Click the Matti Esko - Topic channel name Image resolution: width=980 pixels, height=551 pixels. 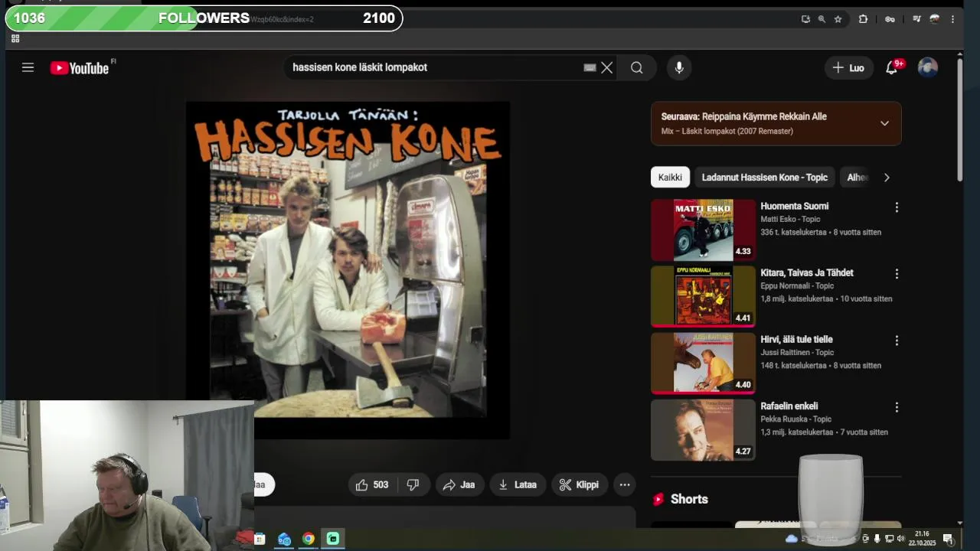coord(790,219)
